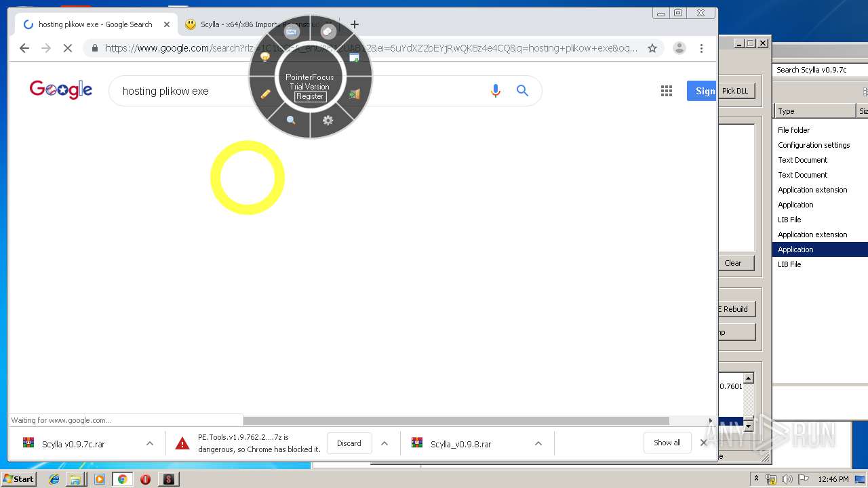This screenshot has height=488, width=868.
Task: Click the Chrome address bar URL
Action: point(371,48)
